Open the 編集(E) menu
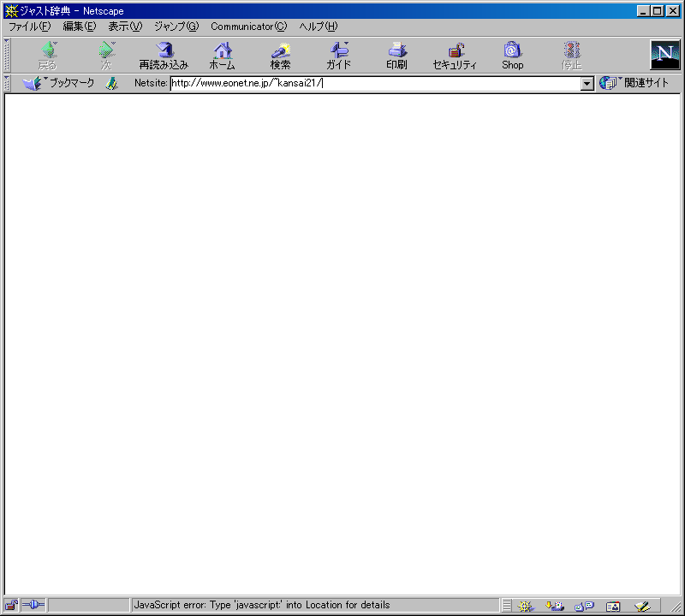This screenshot has height=616, width=685. [80, 27]
